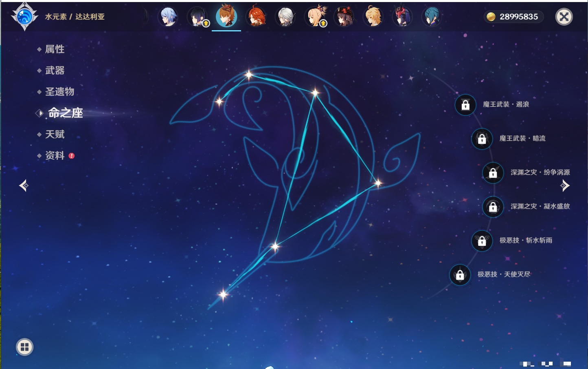Close the character screen with X button
The image size is (588, 369).
pos(564,17)
